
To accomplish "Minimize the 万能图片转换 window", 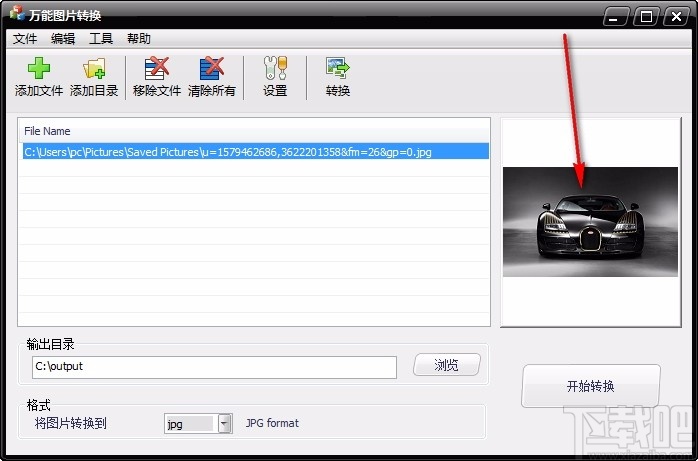I will pos(615,17).
